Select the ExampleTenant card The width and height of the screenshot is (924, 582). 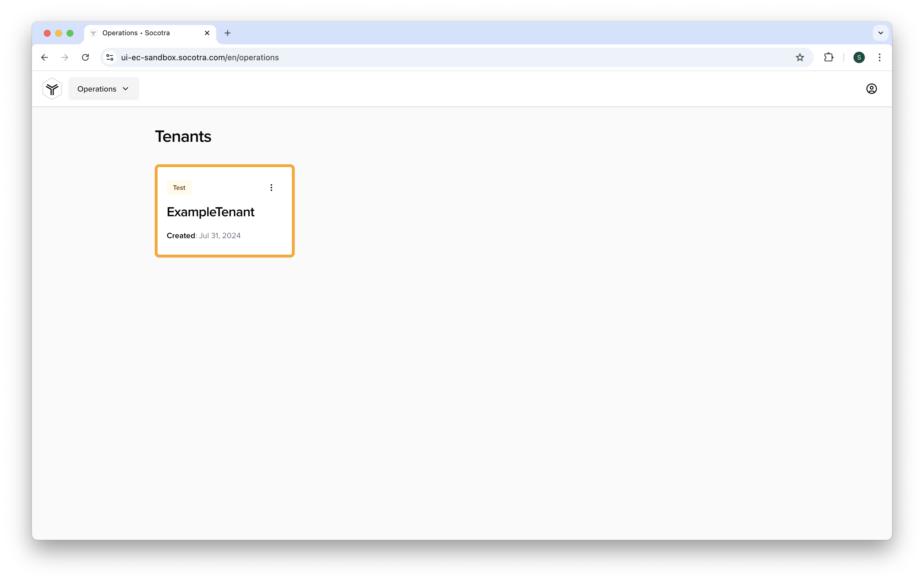point(225,211)
